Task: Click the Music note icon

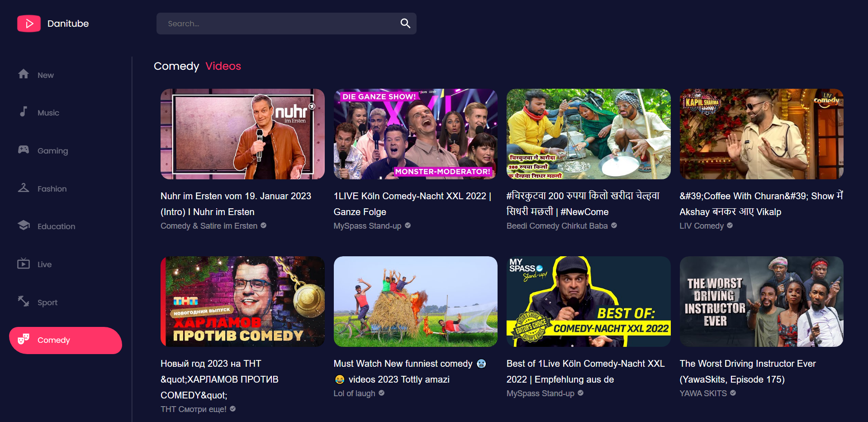Action: click(x=24, y=111)
